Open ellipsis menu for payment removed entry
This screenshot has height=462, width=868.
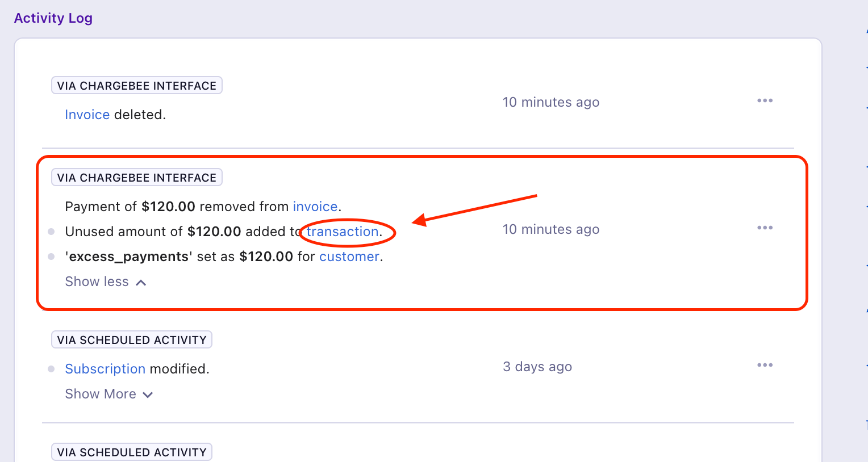tap(765, 228)
